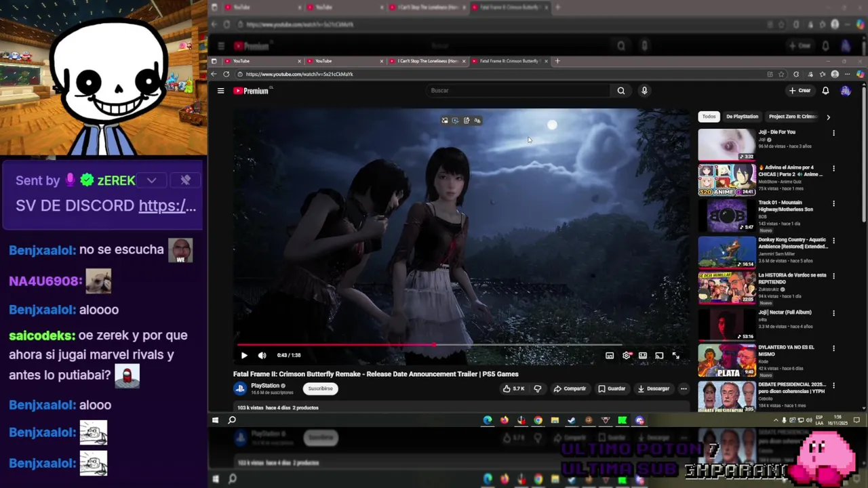This screenshot has width=868, height=488.
Task: Select the Project Zero II filter chip
Action: [x=793, y=117]
